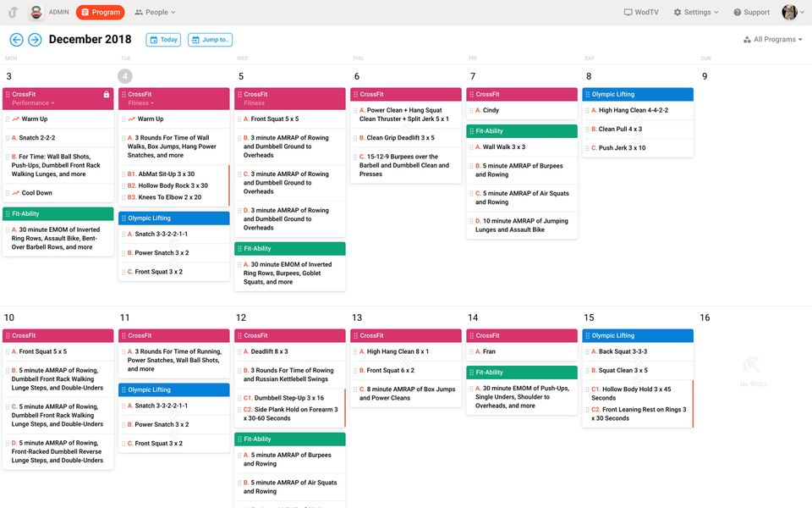Viewport: 812px width, 508px height.
Task: Go to the next month with the right arrow
Action: click(x=35, y=40)
